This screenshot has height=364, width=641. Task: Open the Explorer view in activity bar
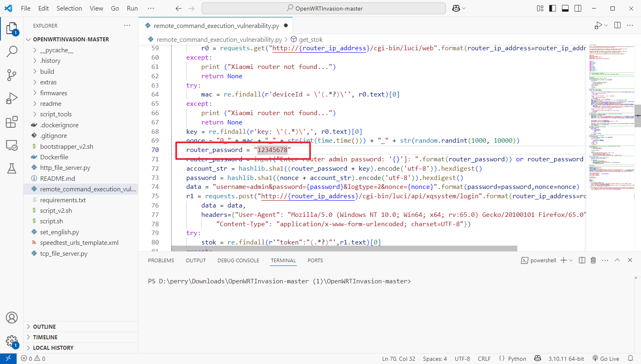[x=12, y=29]
